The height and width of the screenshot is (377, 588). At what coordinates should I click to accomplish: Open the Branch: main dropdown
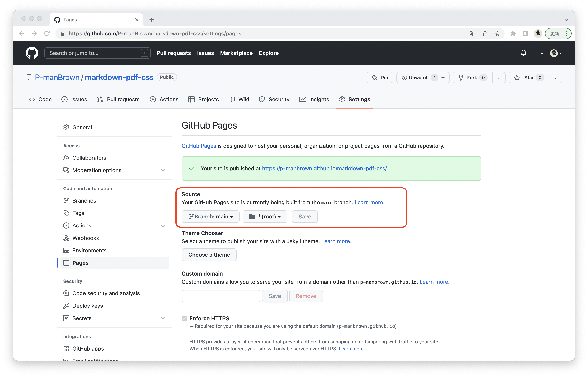point(211,217)
